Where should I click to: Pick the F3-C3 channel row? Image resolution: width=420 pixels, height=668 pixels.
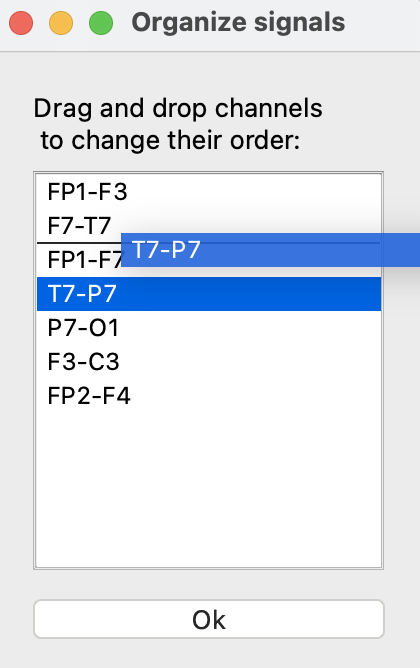pos(209,362)
